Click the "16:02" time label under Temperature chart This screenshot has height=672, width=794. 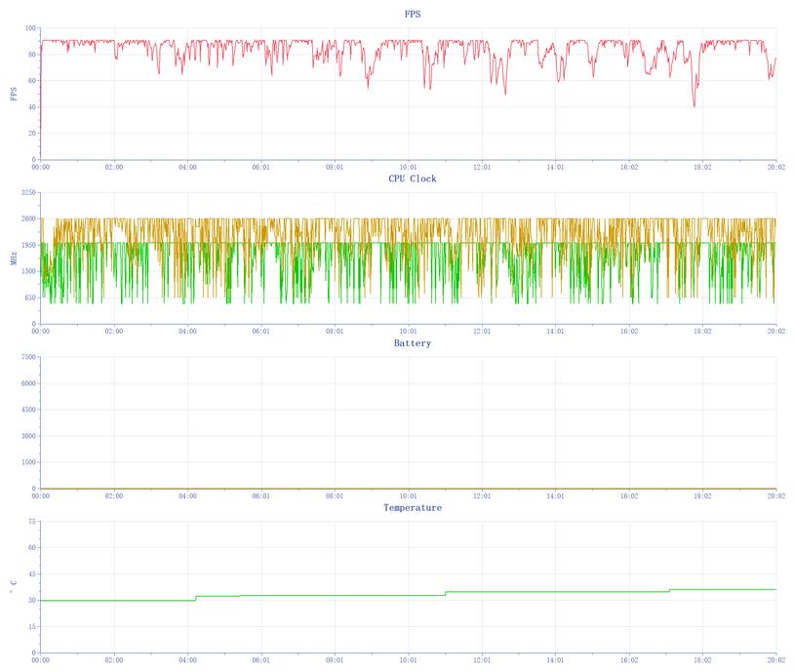pyautogui.click(x=629, y=660)
